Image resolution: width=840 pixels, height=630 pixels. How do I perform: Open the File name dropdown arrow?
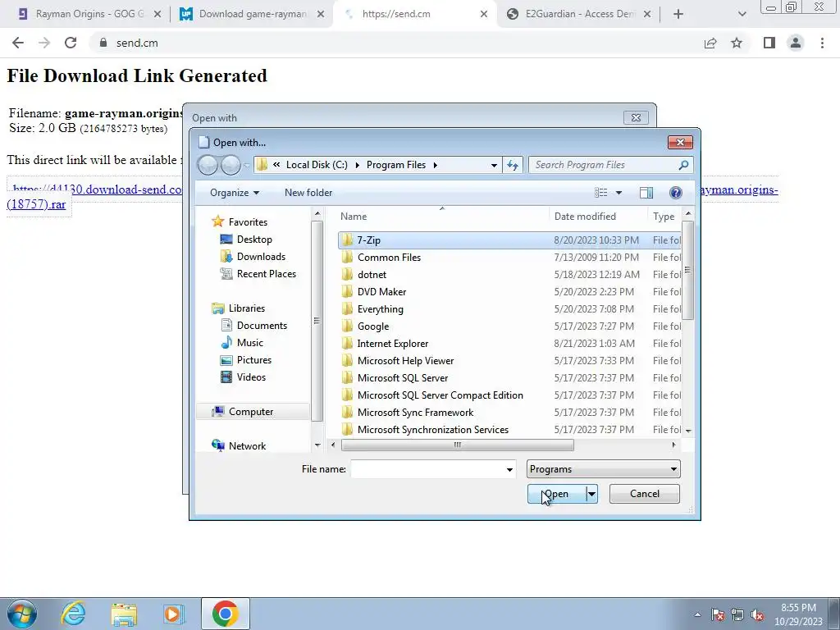509,469
